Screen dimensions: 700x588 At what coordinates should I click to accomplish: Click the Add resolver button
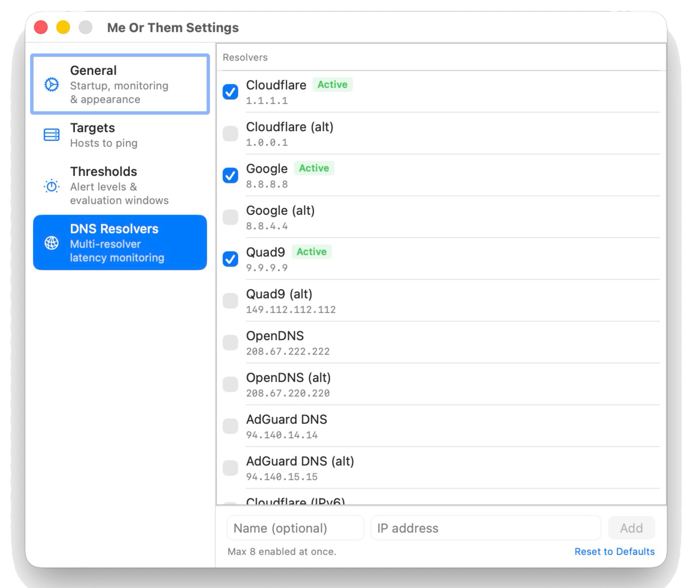point(631,528)
